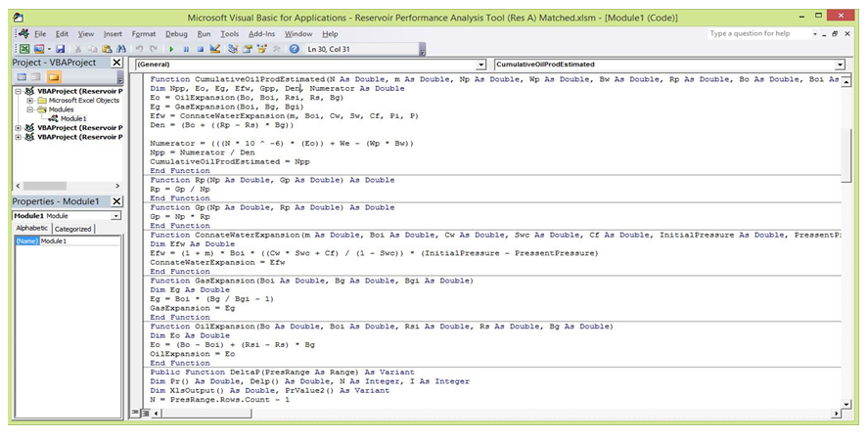Viewport: 868px width, 437px height.
Task: Toggle Design Mode icon
Action: point(214,49)
